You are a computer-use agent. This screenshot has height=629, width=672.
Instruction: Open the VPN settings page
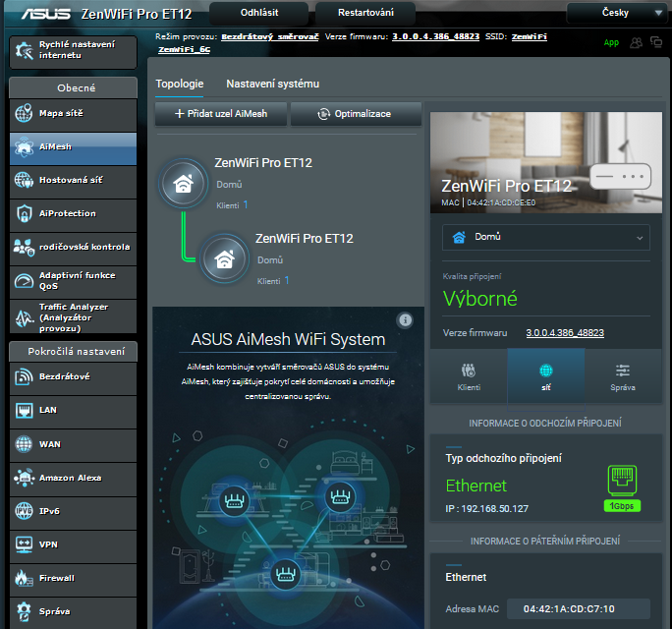49,544
